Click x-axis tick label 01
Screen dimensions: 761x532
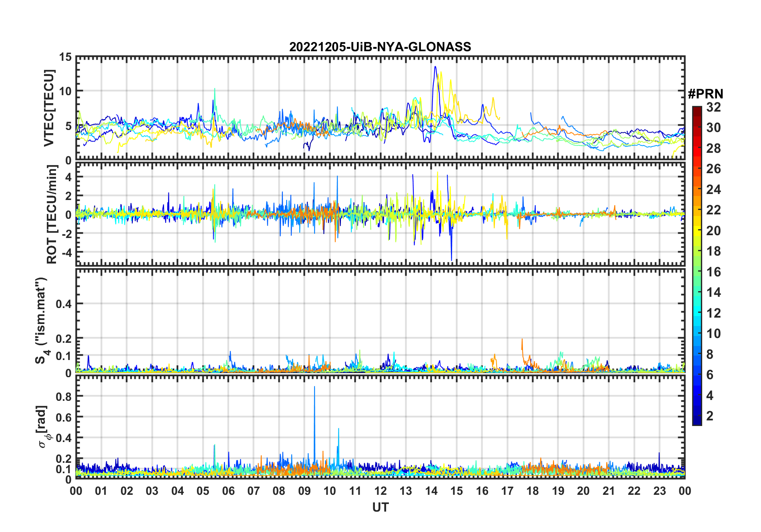(x=101, y=491)
